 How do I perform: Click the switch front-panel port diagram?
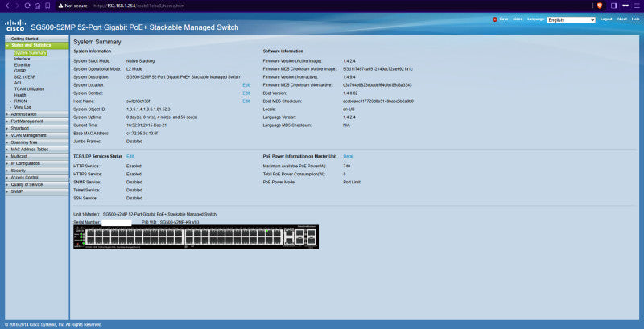[196, 236]
